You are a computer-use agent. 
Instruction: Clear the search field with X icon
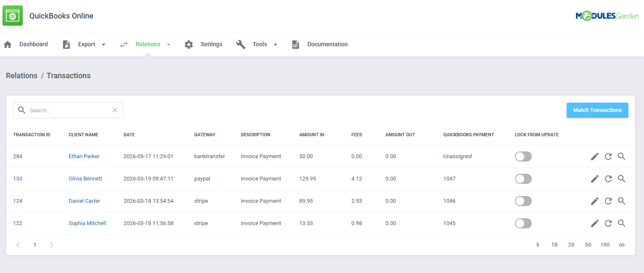coord(115,110)
